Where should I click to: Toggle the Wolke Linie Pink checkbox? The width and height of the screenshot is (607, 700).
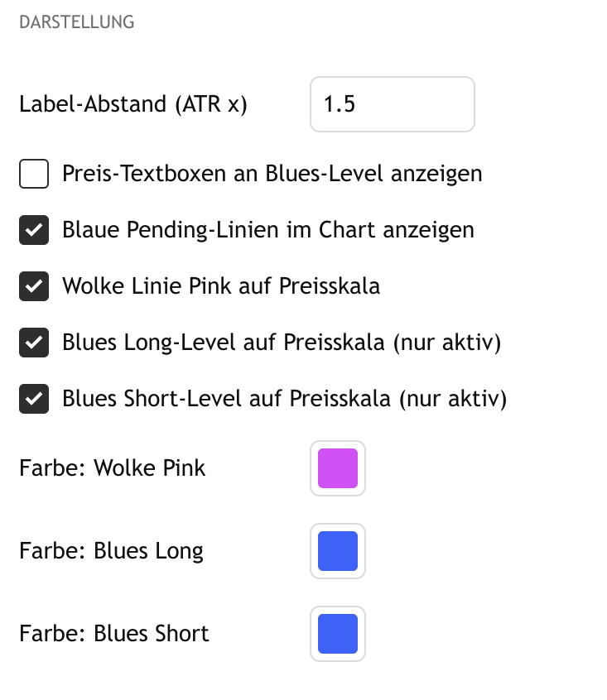pyautogui.click(x=34, y=286)
